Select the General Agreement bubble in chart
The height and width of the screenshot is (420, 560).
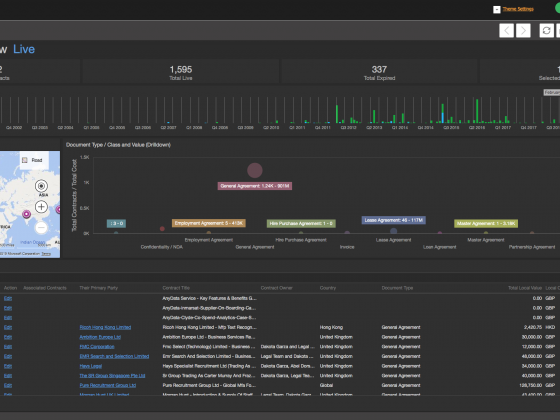255,170
